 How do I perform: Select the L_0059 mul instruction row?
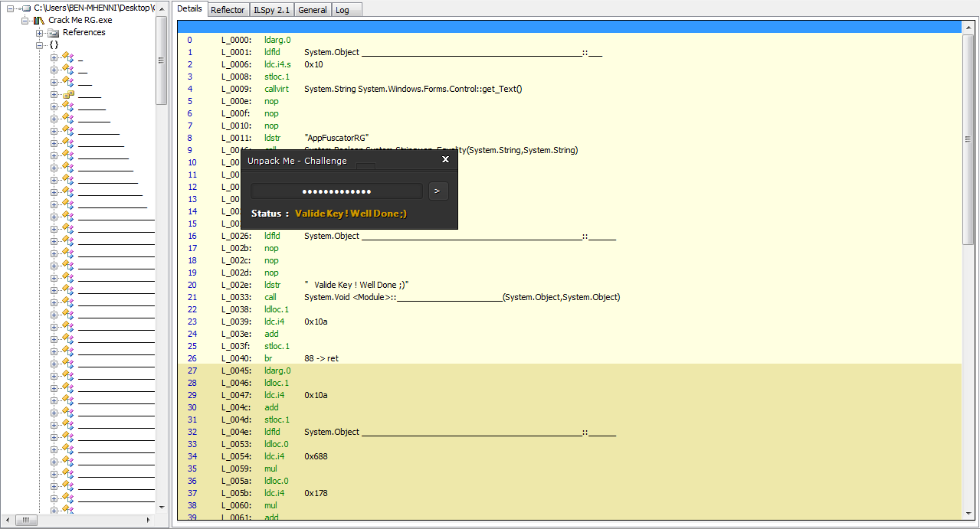[x=569, y=469]
